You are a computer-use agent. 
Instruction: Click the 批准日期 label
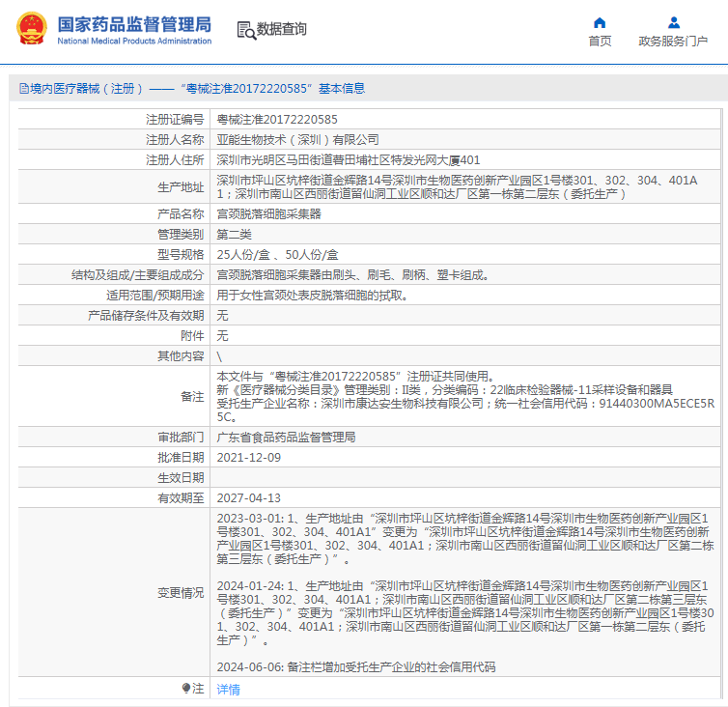tap(181, 458)
